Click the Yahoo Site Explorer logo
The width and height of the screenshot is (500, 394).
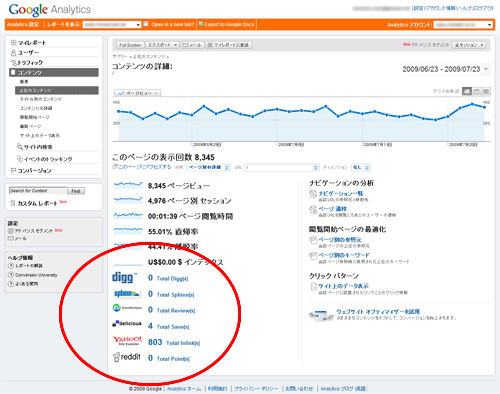point(127,340)
